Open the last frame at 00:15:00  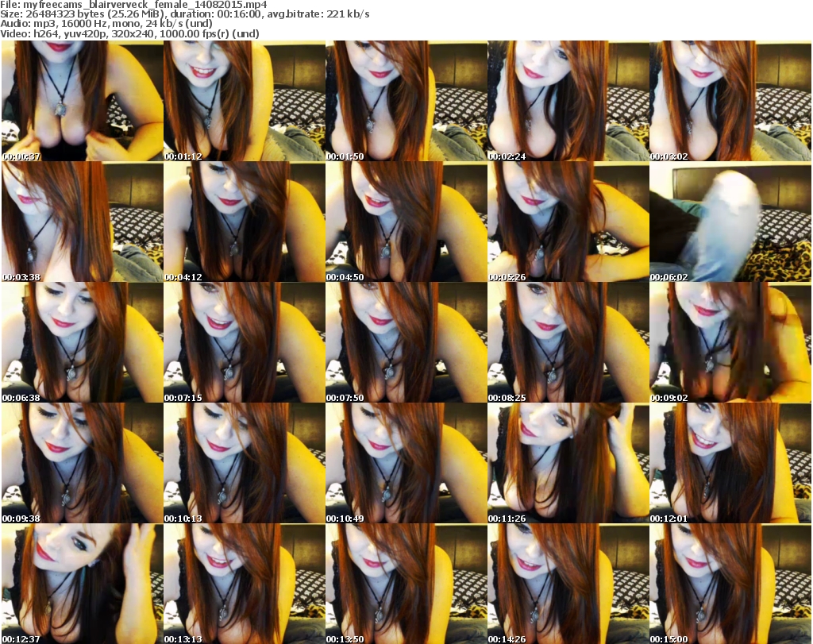(730, 584)
